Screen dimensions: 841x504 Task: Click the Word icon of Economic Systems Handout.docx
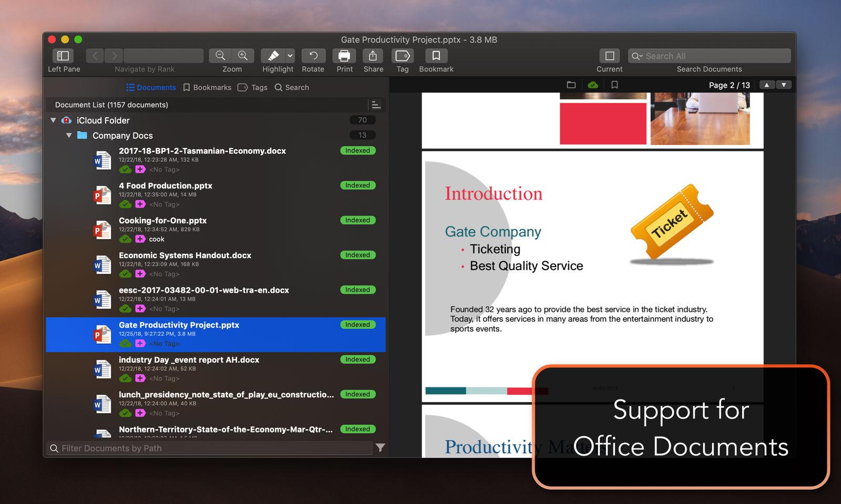tap(102, 264)
